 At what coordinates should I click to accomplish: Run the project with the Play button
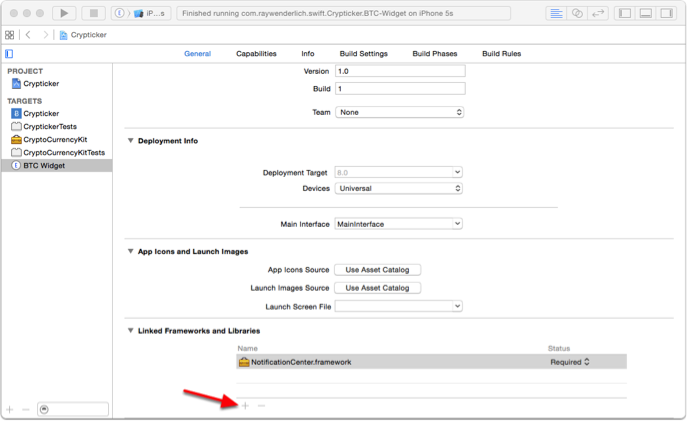coord(64,13)
